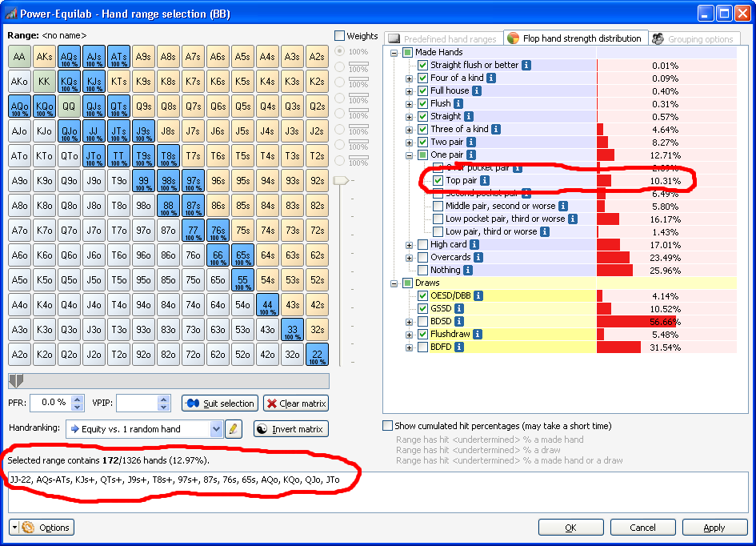
Task: Click info icon for Middle pair, second or worse
Action: pyautogui.click(x=562, y=206)
